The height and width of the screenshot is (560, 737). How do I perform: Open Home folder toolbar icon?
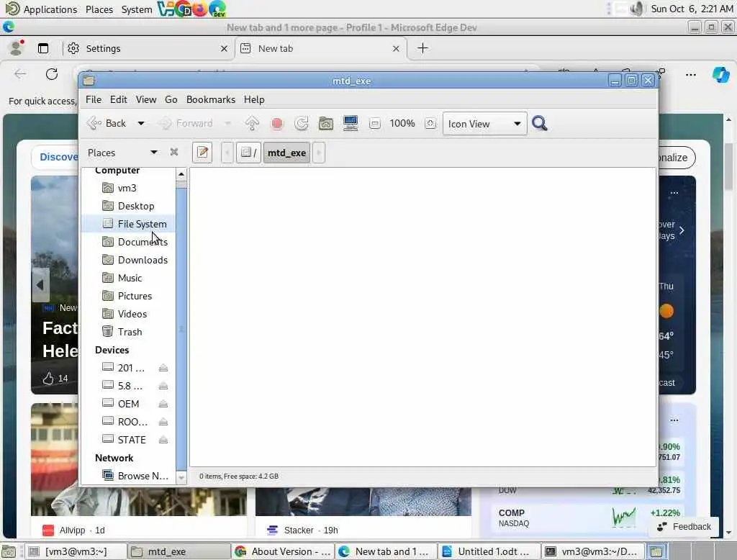[326, 124]
